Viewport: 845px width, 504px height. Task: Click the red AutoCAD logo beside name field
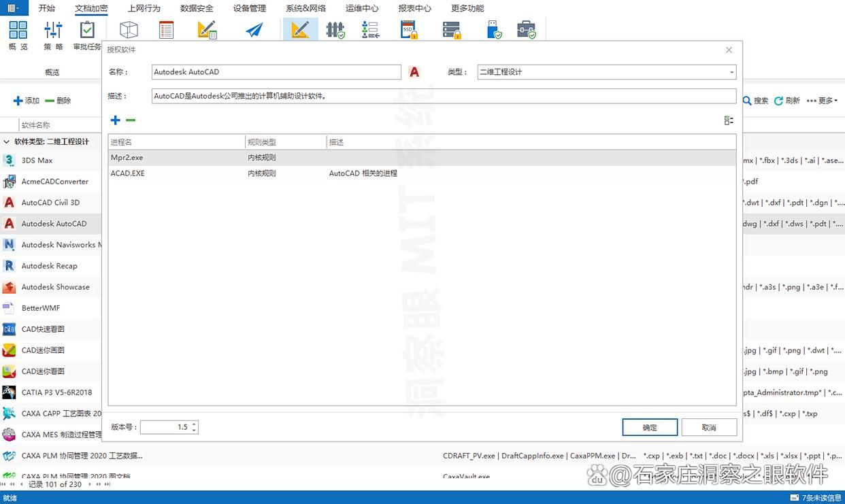pyautogui.click(x=414, y=71)
